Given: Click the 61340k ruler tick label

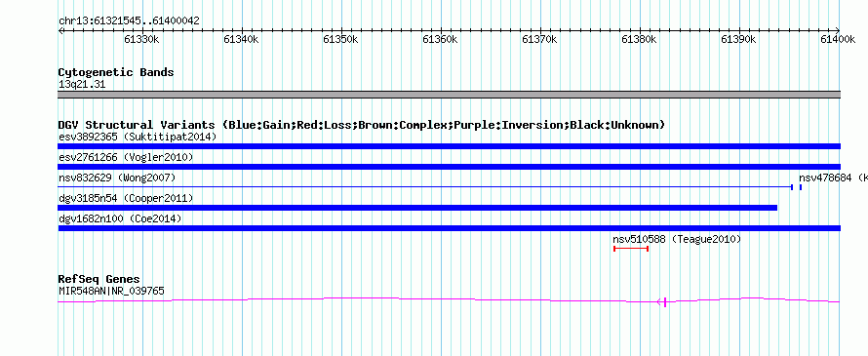Looking at the screenshot, I should (241, 39).
